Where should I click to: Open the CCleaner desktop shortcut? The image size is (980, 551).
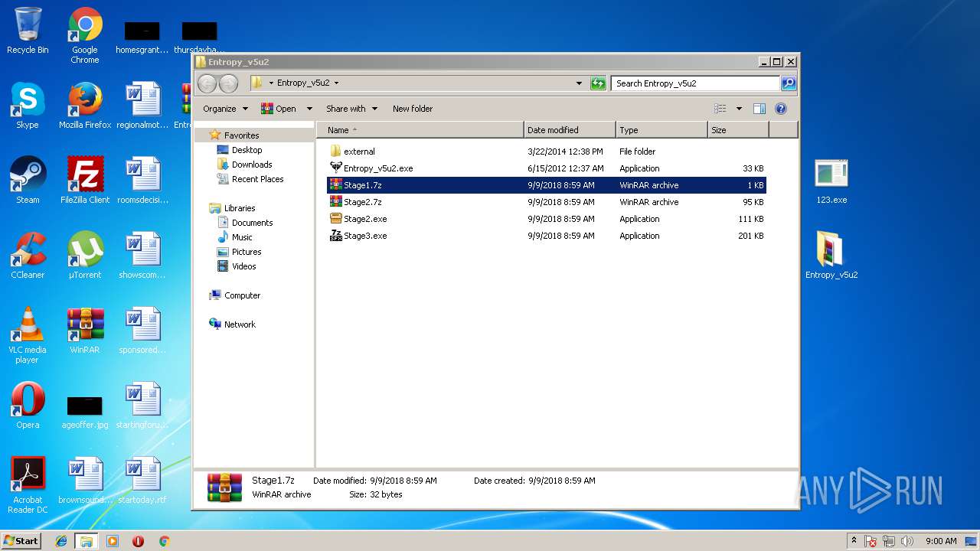(28, 256)
